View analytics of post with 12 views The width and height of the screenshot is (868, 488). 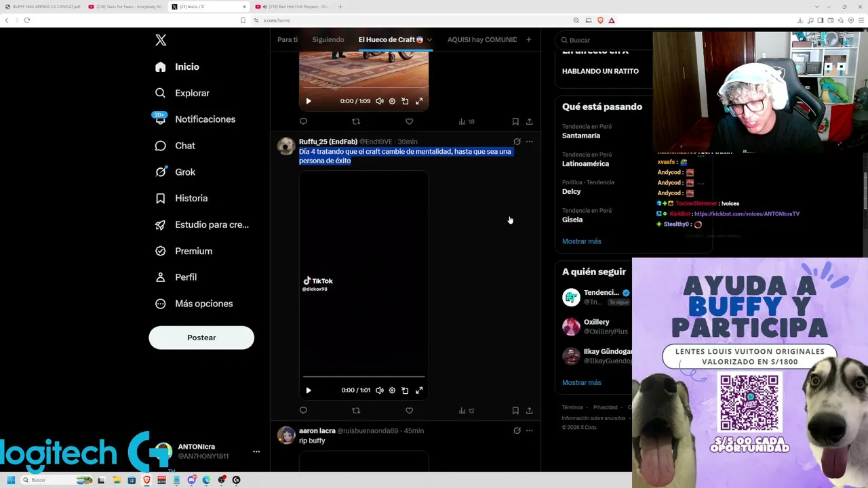click(x=467, y=411)
